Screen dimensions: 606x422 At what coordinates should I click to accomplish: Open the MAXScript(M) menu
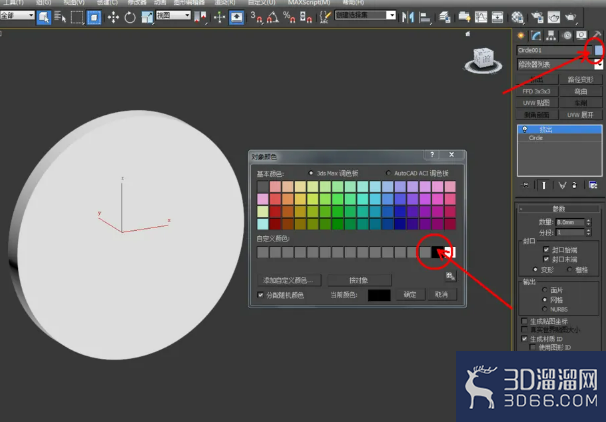click(309, 3)
